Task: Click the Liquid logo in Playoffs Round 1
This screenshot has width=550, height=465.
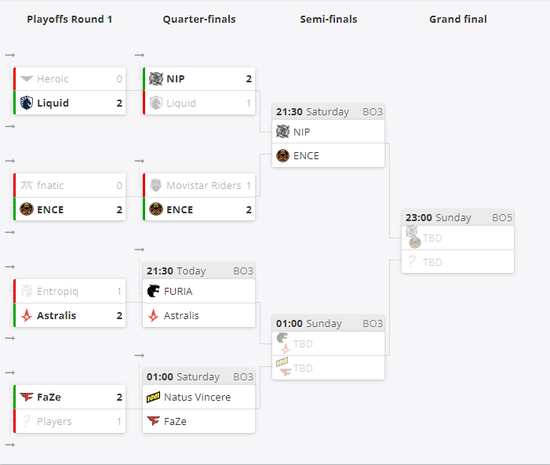Action: tap(26, 103)
